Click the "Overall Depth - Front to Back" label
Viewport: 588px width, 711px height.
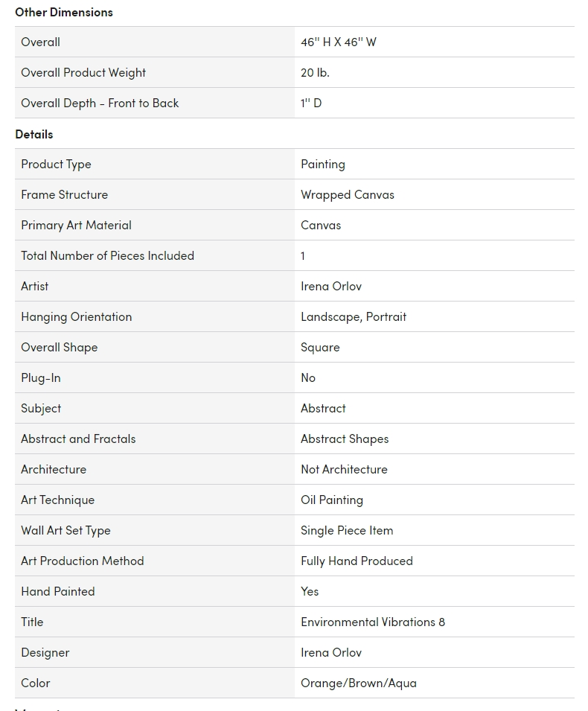[x=100, y=103]
